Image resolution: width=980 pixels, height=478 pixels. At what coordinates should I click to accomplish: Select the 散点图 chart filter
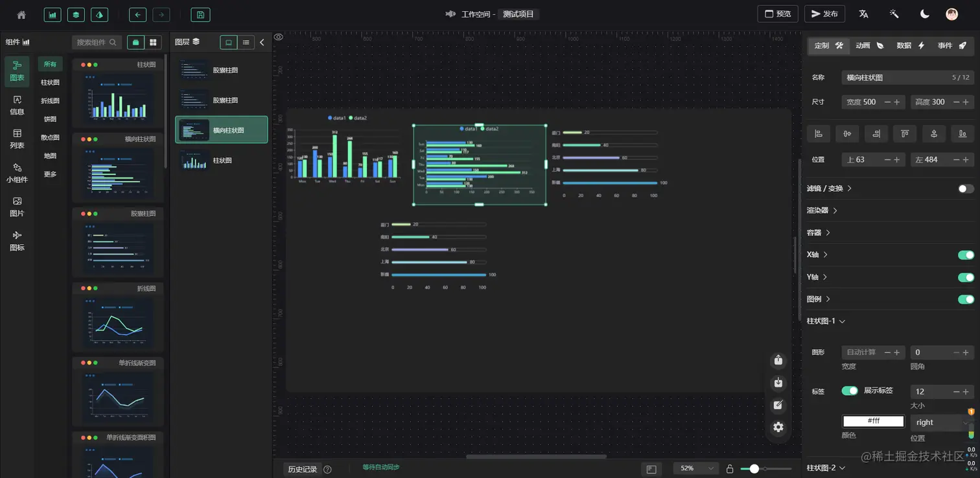(50, 137)
